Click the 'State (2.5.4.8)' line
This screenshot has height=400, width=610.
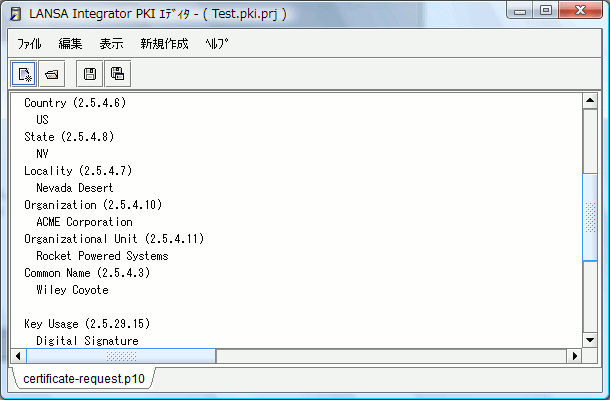[69, 137]
